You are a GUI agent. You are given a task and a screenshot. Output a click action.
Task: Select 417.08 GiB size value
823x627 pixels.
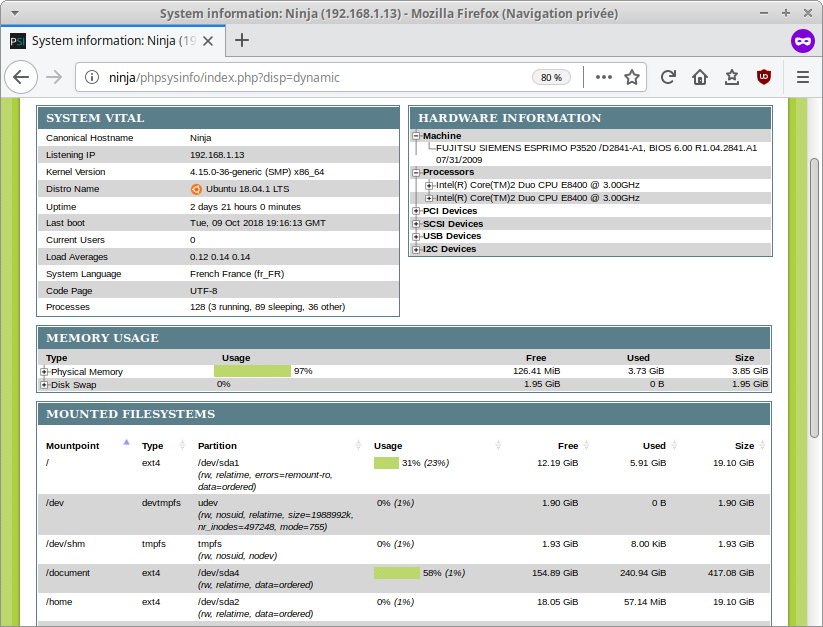click(731, 573)
